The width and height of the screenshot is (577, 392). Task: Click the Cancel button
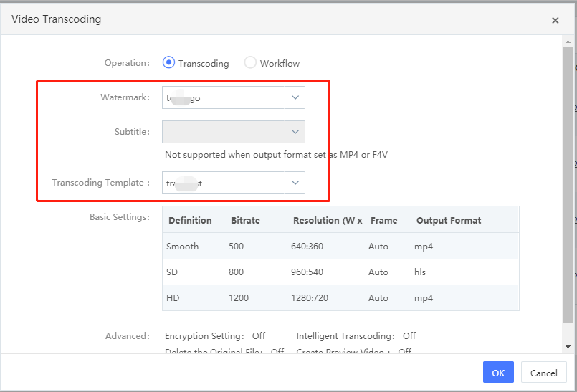pos(543,373)
